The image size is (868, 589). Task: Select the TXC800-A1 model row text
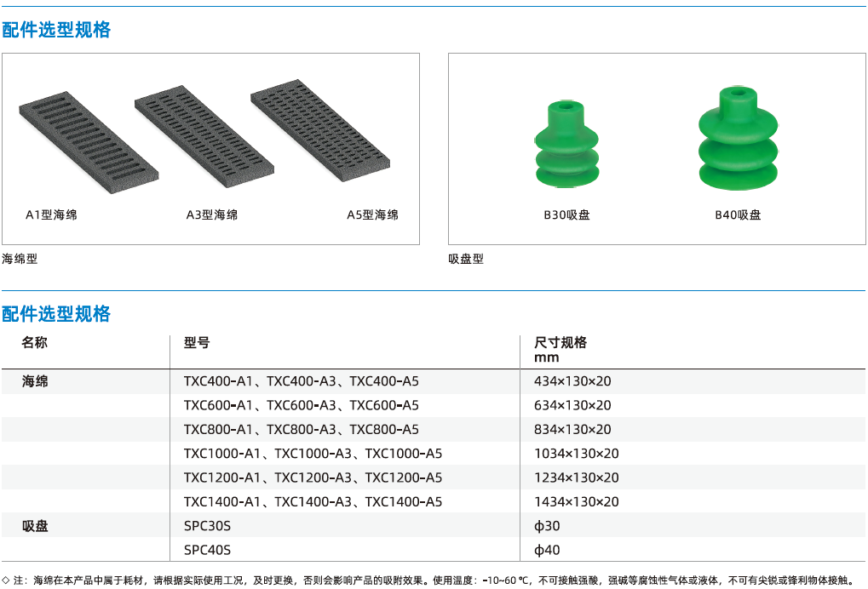pyautogui.click(x=302, y=429)
